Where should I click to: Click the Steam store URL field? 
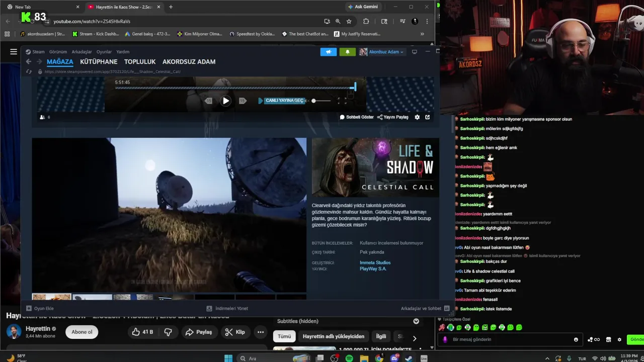pyautogui.click(x=113, y=71)
